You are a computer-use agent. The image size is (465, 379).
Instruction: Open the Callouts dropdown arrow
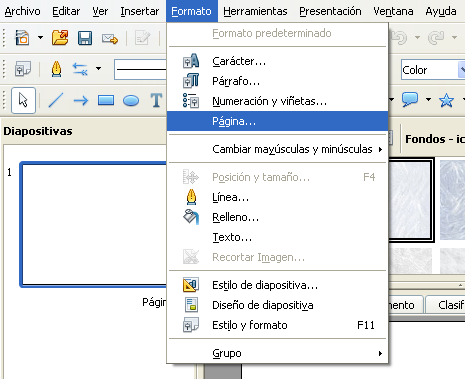point(428,99)
